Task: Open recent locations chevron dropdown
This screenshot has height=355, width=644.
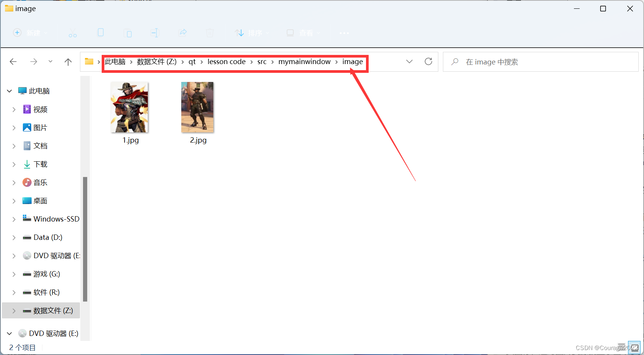Action: (50, 61)
